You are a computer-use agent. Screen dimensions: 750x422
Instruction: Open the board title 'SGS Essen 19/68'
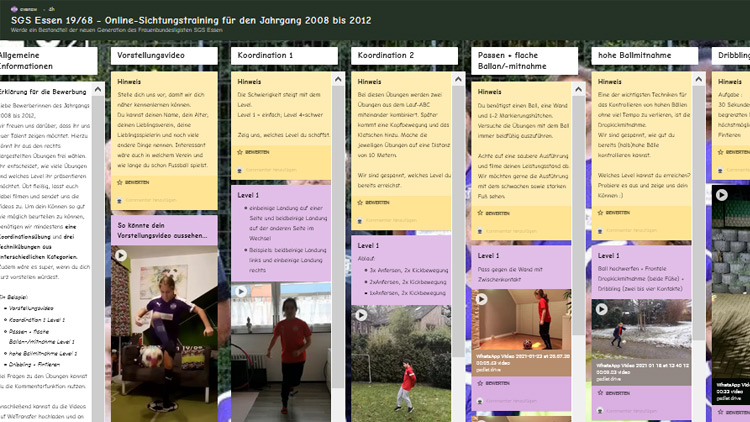tap(191, 20)
